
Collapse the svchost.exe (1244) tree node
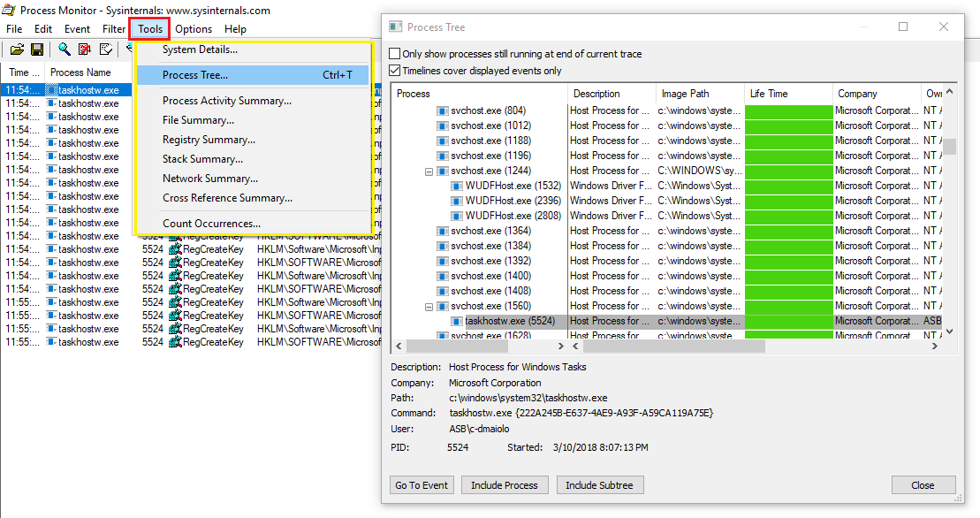coord(429,171)
